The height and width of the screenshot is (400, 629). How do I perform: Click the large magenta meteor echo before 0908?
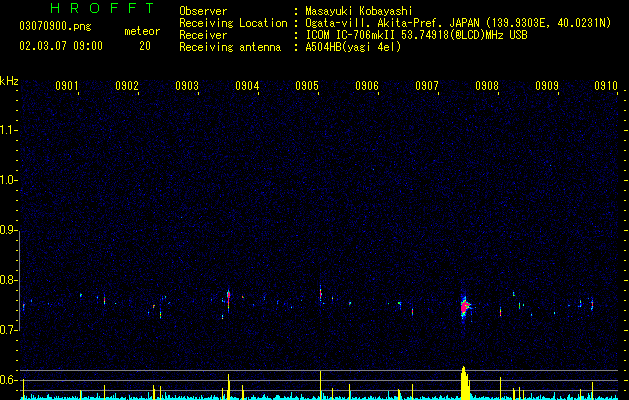tap(465, 308)
